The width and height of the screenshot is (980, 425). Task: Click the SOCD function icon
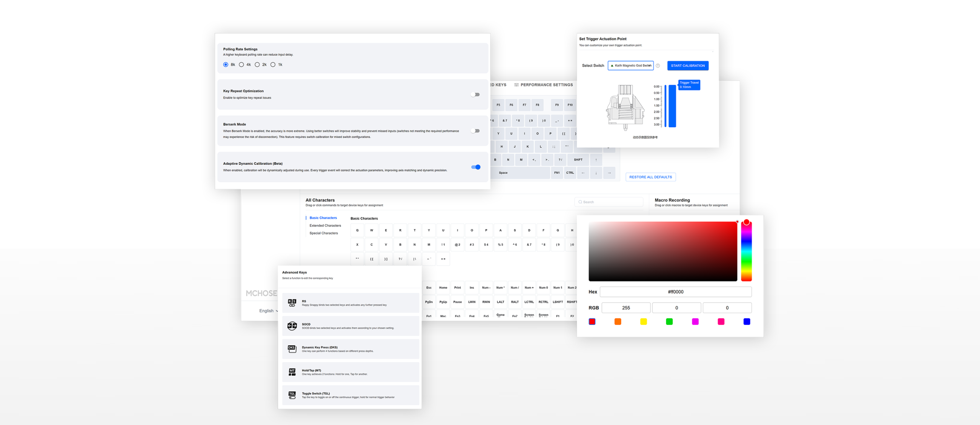click(292, 326)
